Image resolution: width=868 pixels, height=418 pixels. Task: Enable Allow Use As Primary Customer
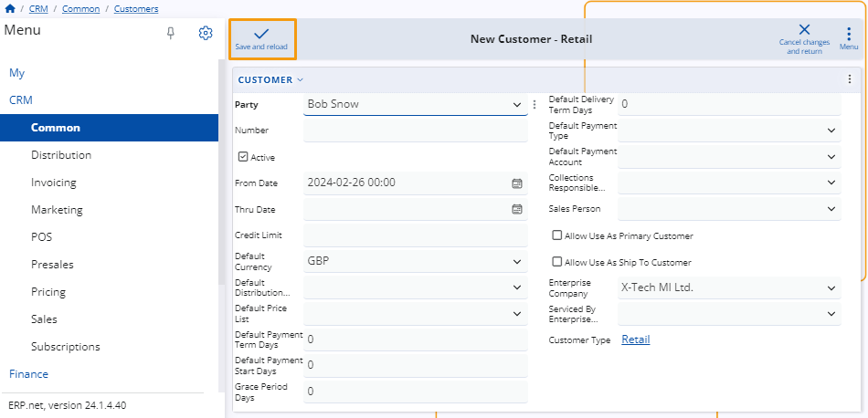click(557, 235)
